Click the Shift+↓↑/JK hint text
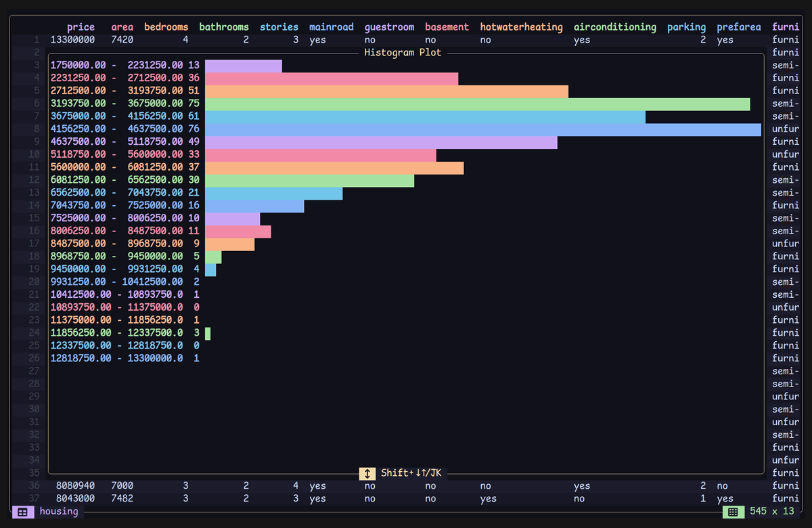Image resolution: width=812 pixels, height=528 pixels. pos(411,473)
